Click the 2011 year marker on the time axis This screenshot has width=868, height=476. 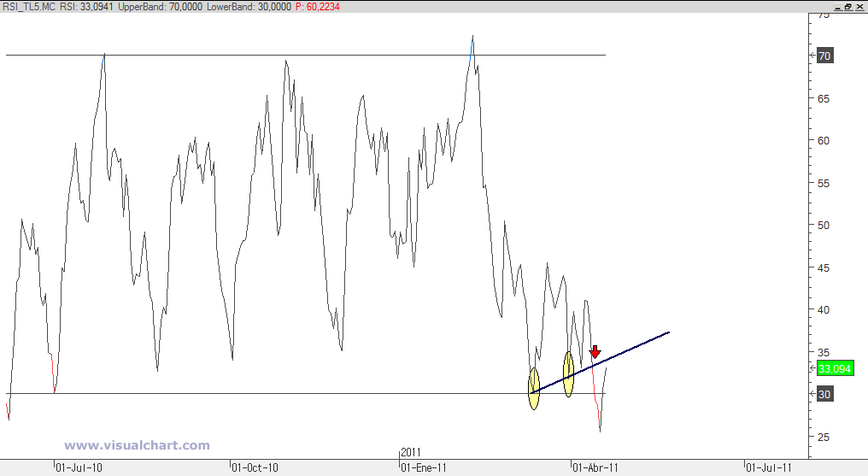click(411, 452)
